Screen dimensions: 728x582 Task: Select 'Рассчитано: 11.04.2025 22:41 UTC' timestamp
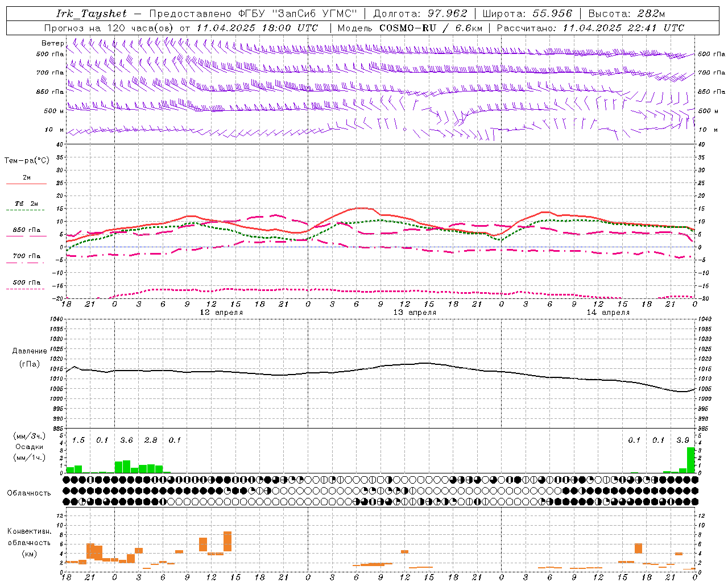tap(590, 28)
